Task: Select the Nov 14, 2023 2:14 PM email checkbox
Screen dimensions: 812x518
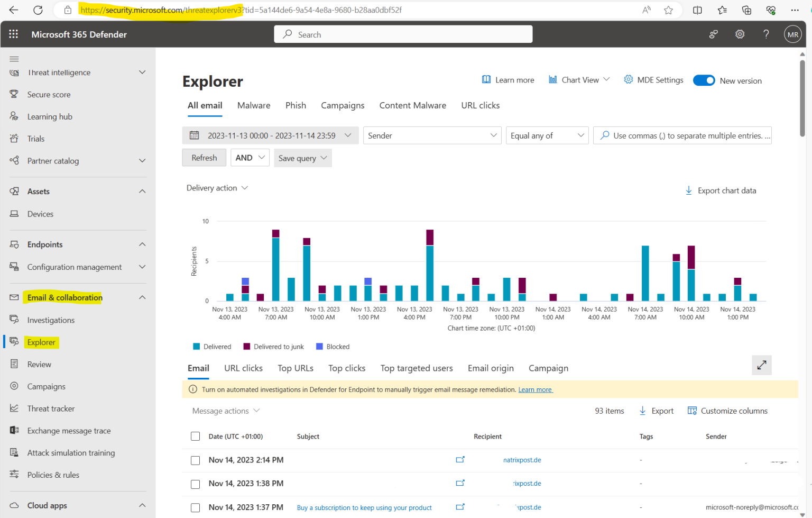Action: 195,460
